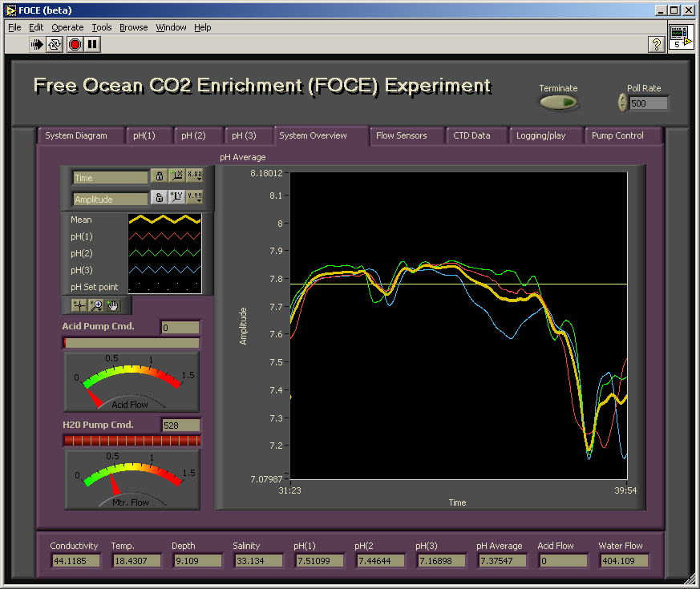Click the X axis autoscale-once button
The height and width of the screenshot is (589, 700).
coord(177,175)
